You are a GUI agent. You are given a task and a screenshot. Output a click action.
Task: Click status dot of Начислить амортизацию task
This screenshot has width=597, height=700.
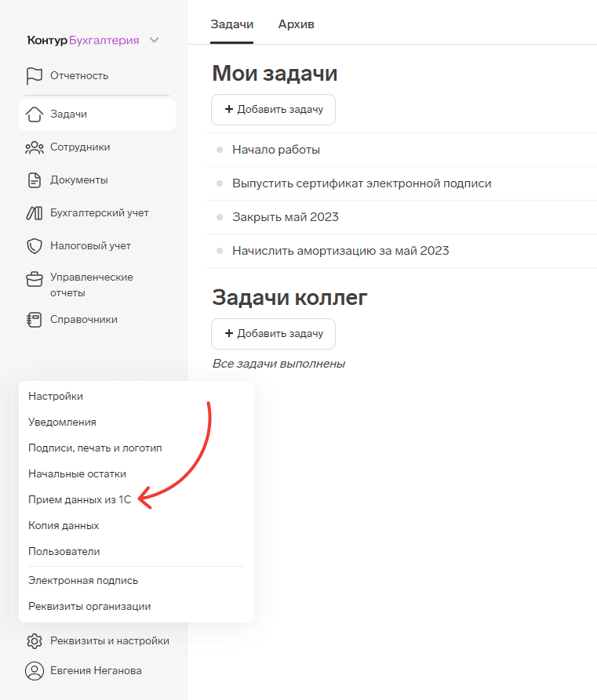coord(220,251)
